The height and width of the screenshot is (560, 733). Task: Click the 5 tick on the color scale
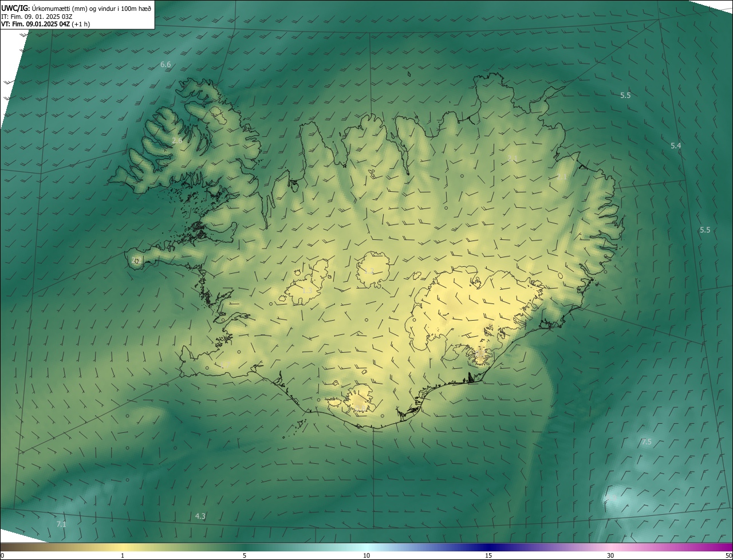tap(245, 555)
